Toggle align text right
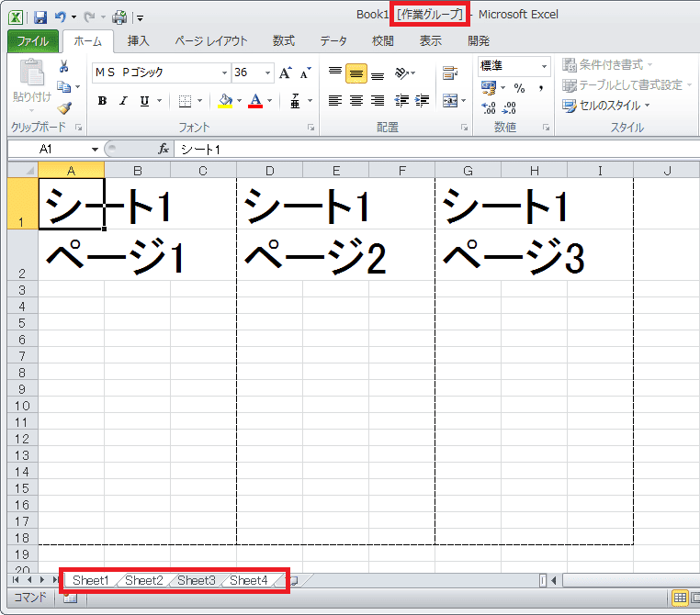 (378, 101)
